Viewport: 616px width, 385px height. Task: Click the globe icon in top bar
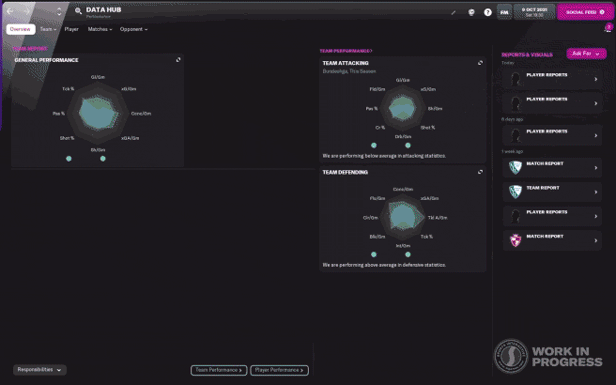tap(471, 12)
